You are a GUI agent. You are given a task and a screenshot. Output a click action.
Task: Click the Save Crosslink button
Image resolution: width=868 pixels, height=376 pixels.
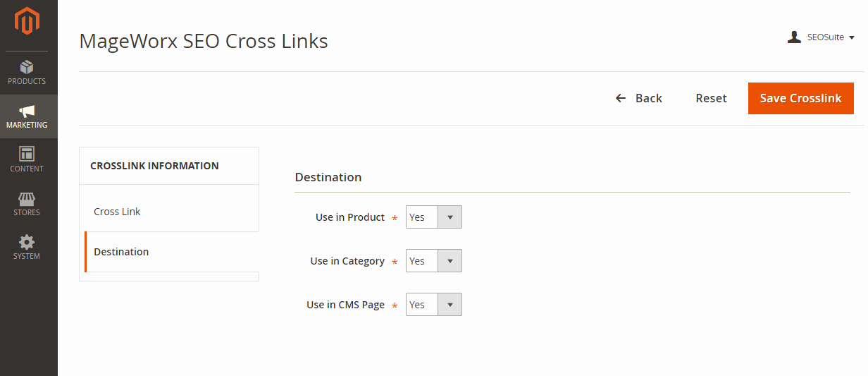pyautogui.click(x=801, y=98)
